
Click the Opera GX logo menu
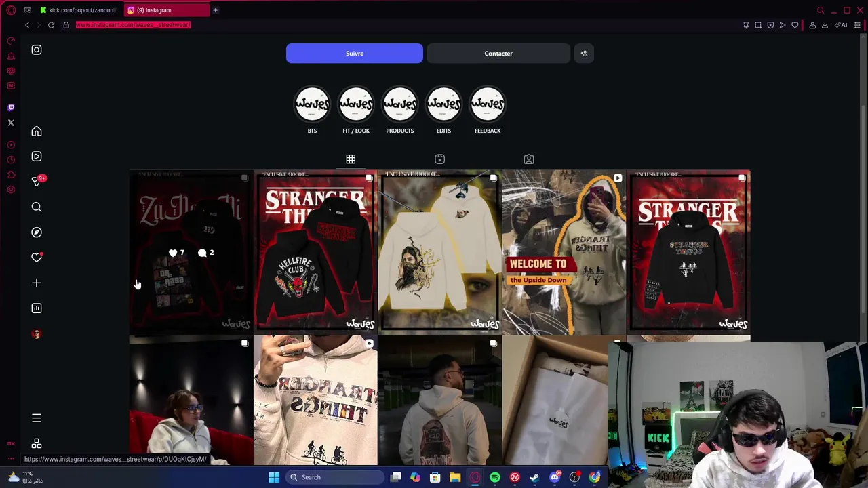pos(11,10)
